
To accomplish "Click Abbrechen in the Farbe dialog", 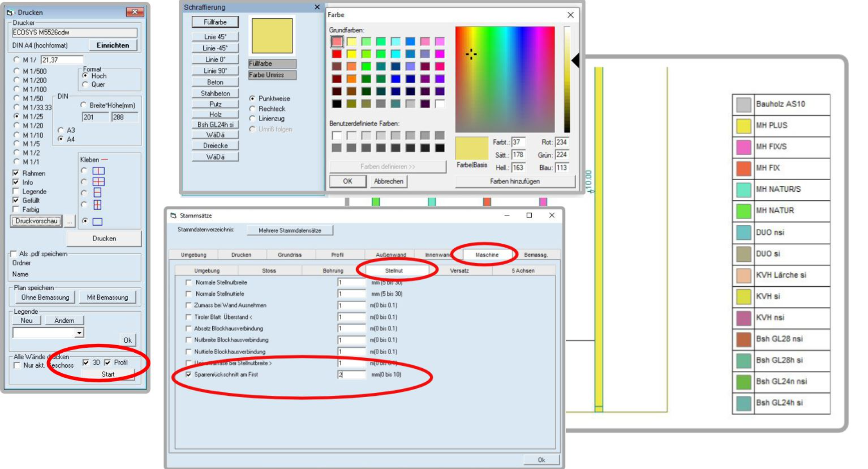I will point(388,181).
